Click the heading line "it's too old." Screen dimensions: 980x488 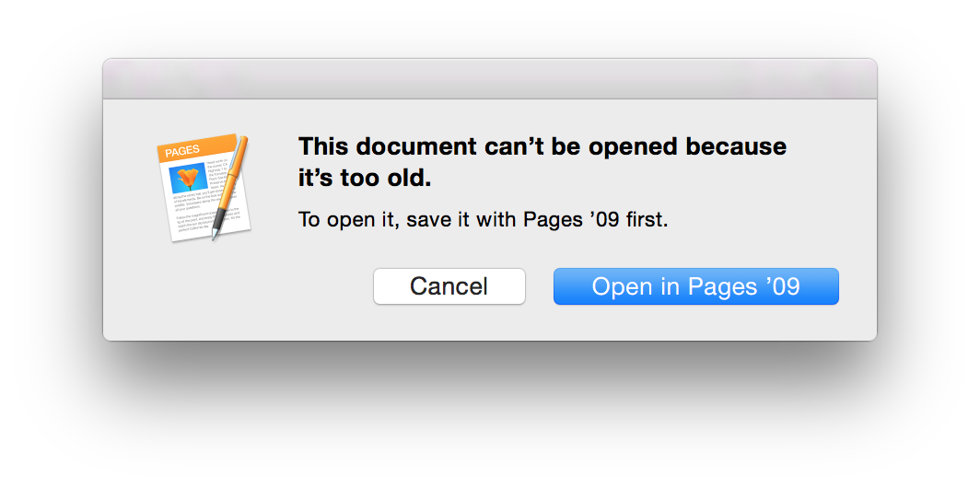tap(365, 179)
